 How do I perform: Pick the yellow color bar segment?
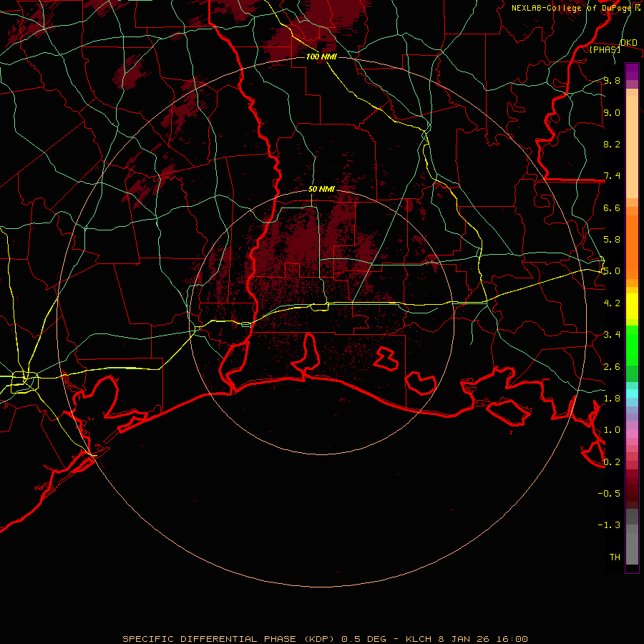pos(632,306)
